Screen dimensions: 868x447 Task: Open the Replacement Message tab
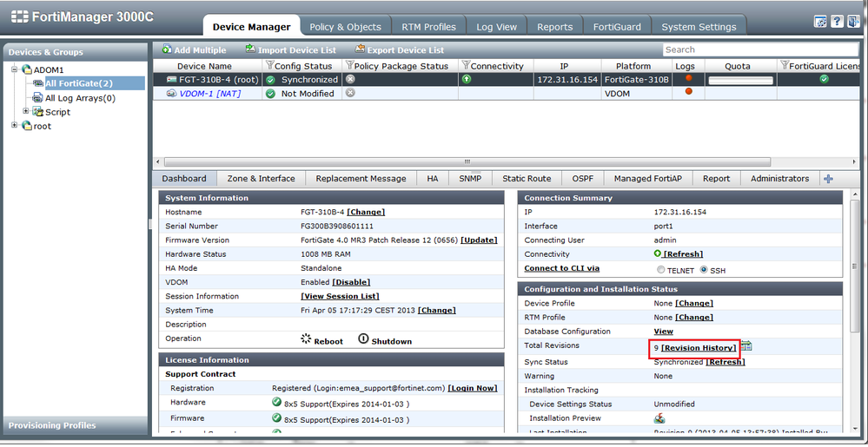[361, 179]
